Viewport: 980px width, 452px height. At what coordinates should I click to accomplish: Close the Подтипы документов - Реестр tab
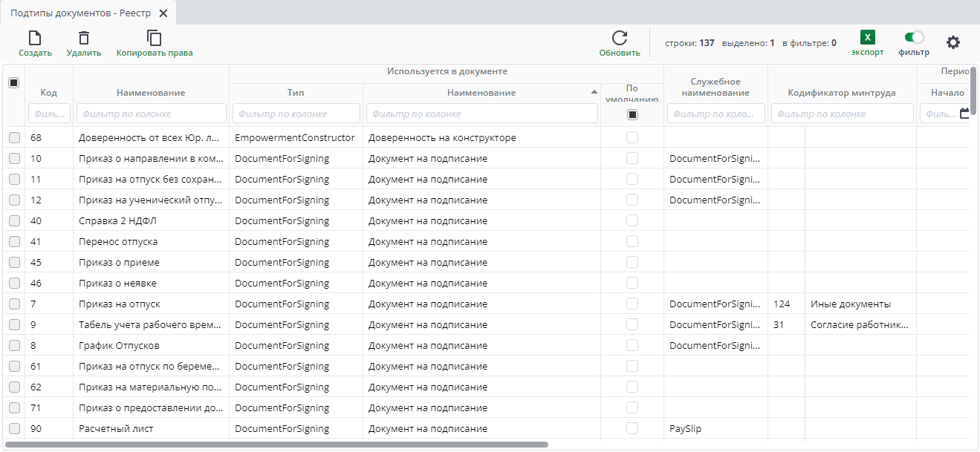point(163,13)
